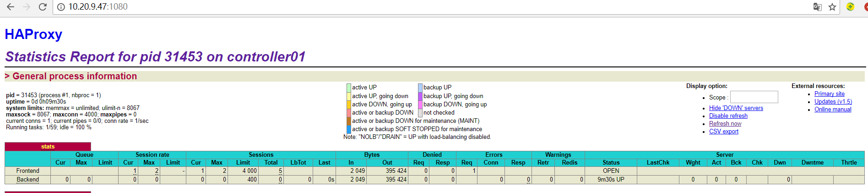Viewport: 868px width, 193px height.
Task: Select the maintenance (MAINT) legend swatch
Action: coord(349,121)
